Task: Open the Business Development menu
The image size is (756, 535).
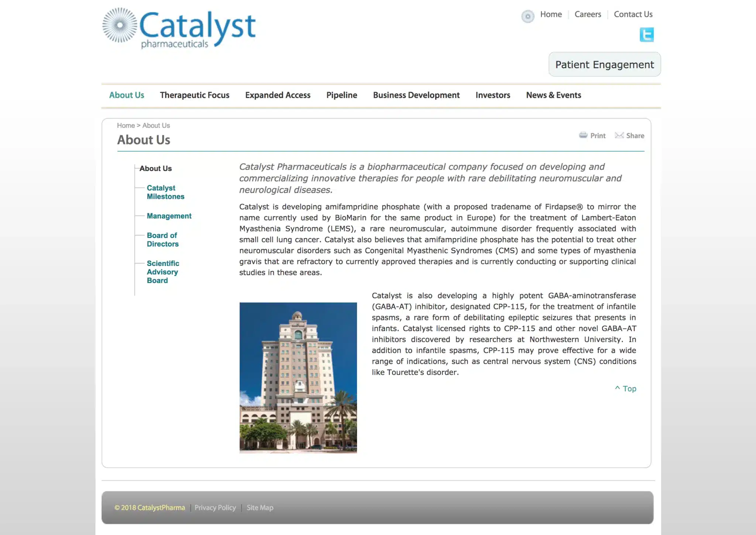Action: pos(416,95)
